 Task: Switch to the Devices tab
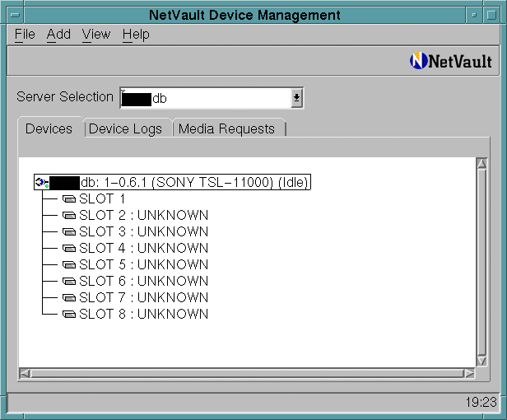tap(49, 128)
